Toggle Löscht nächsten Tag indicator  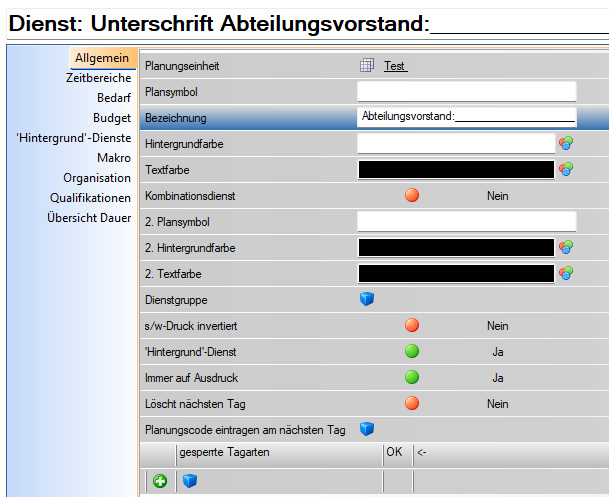(x=412, y=403)
